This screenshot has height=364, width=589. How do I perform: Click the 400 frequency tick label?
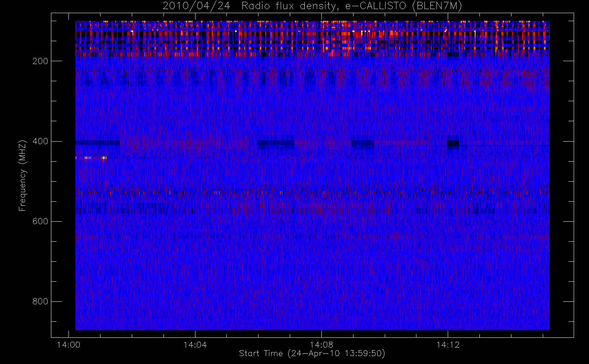40,141
